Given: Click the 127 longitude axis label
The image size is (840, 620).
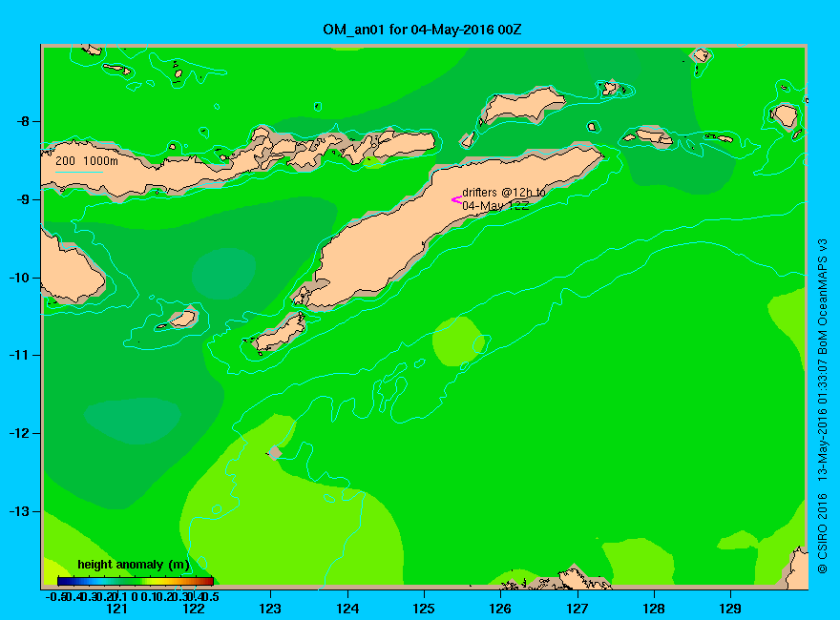Looking at the screenshot, I should click(x=577, y=609).
